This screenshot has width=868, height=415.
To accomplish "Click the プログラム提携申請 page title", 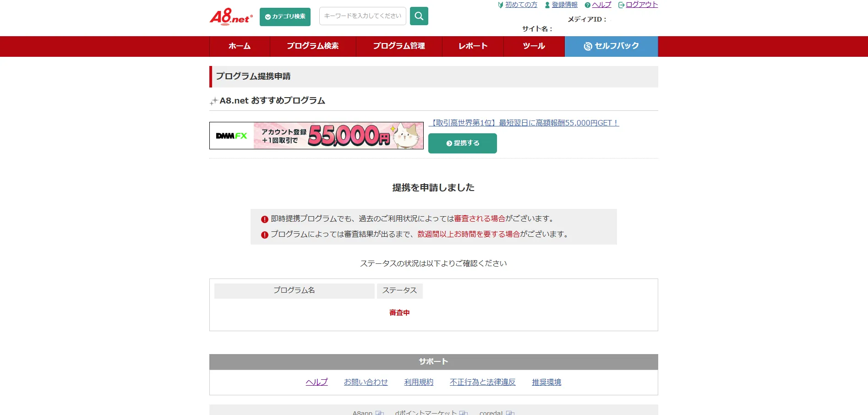I will (x=253, y=76).
